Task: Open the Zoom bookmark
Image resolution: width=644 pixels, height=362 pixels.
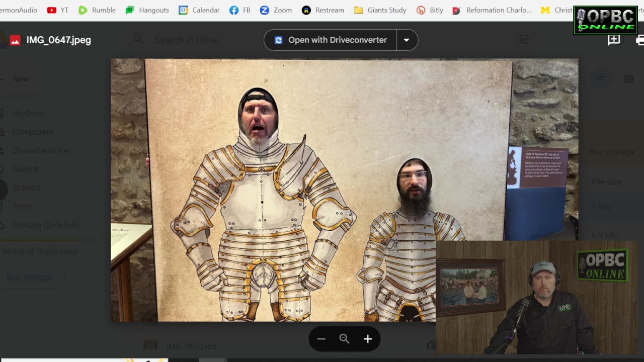Action: click(276, 10)
